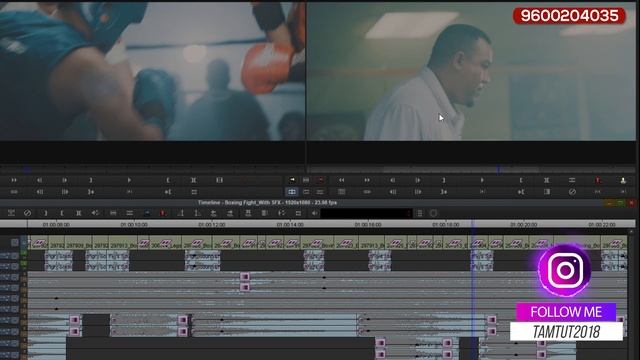Go to Out point in record monitor

[444, 192]
